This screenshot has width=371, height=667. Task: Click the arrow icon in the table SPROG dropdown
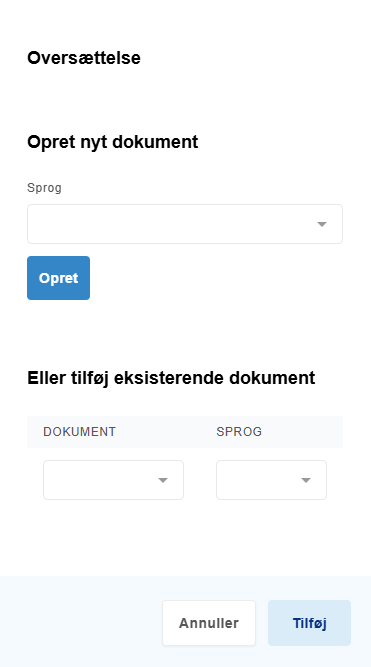click(x=306, y=480)
